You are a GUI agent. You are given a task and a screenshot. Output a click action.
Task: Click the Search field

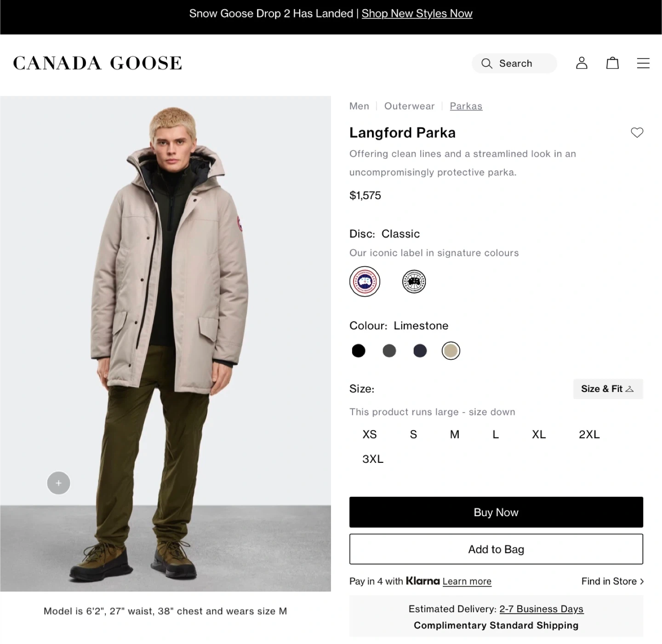[x=514, y=63]
